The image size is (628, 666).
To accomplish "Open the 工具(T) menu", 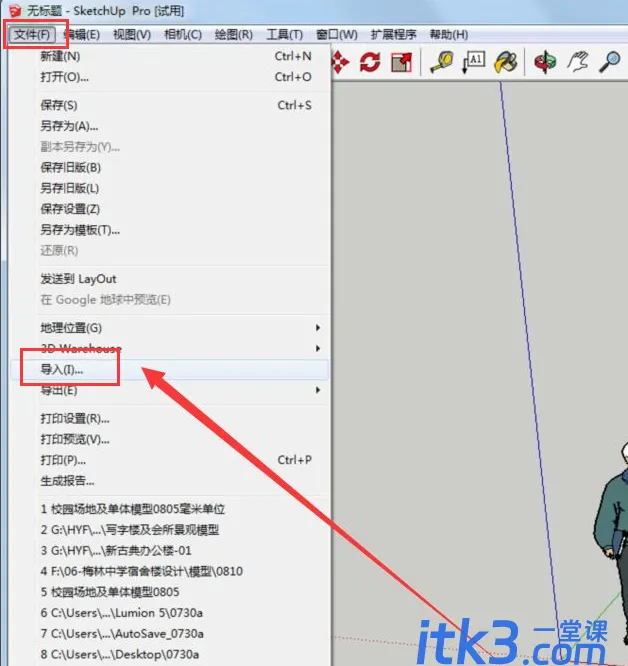I will (284, 34).
